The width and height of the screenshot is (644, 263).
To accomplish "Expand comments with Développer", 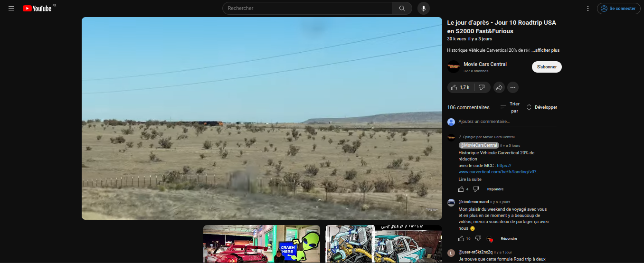I will pos(542,107).
